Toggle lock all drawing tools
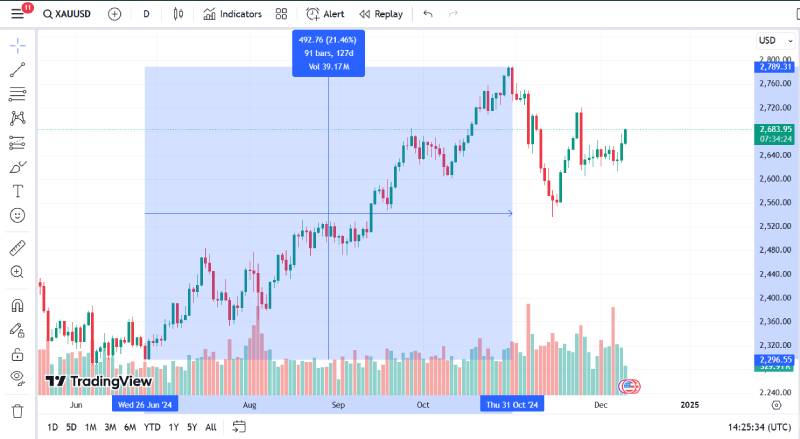The height and width of the screenshot is (439, 800). tap(17, 353)
